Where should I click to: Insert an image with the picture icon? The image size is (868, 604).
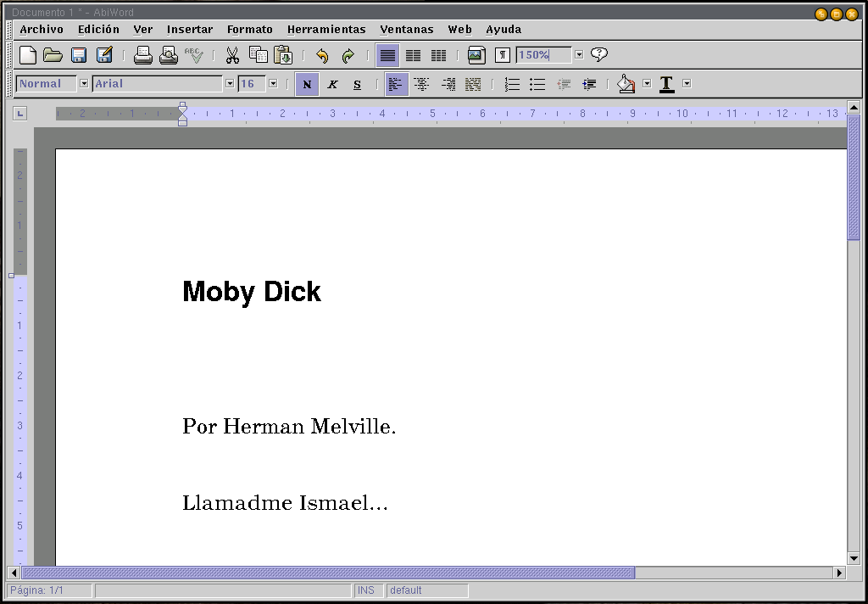[476, 55]
